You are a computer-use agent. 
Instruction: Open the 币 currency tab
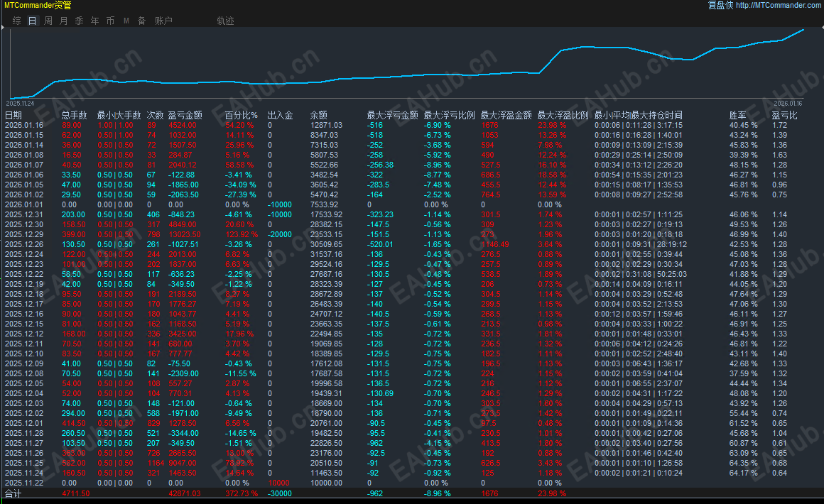click(x=110, y=21)
